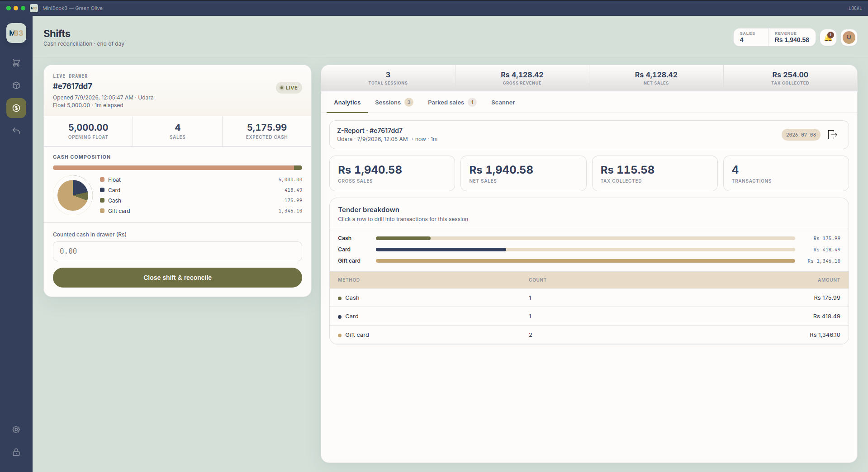Open the user avatar U menu
Viewport: 868px width, 472px height.
(849, 37)
